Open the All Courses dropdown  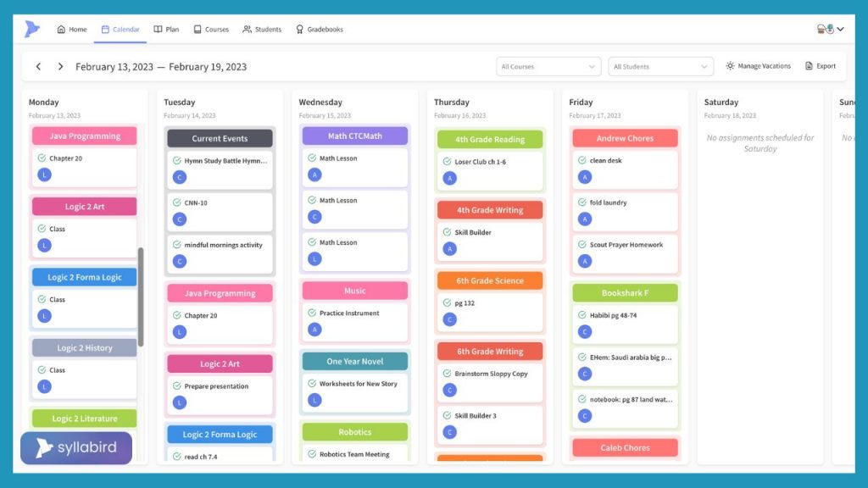click(x=548, y=66)
